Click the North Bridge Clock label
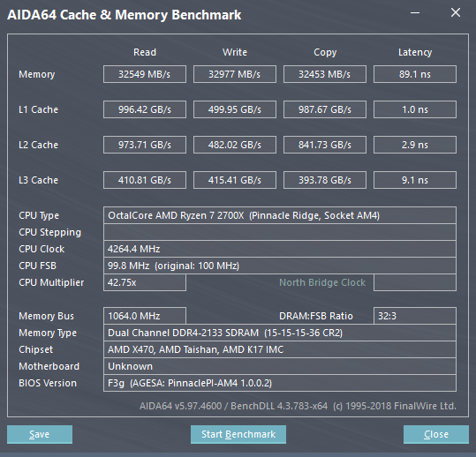This screenshot has width=476, height=457. (322, 282)
